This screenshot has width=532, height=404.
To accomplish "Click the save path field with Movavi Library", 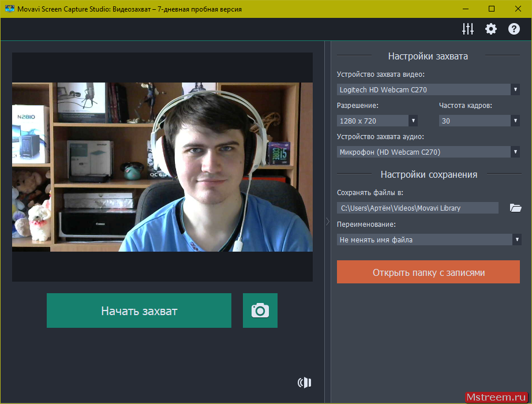I will pos(417,208).
